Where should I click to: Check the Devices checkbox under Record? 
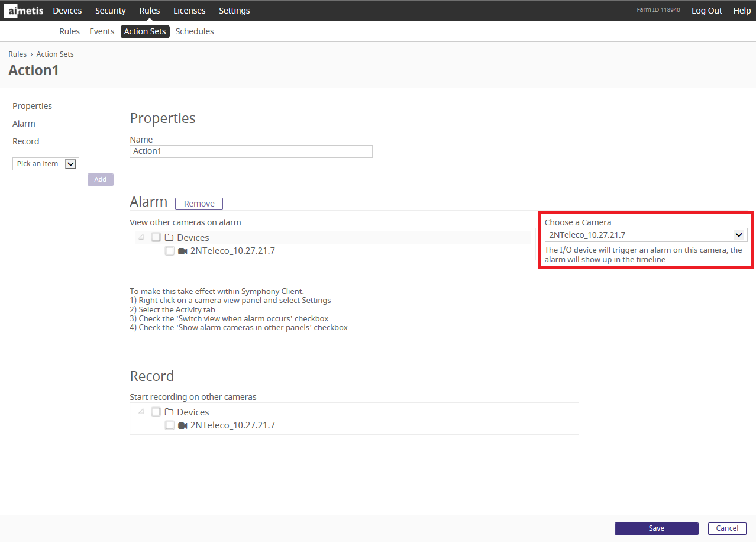coord(156,412)
